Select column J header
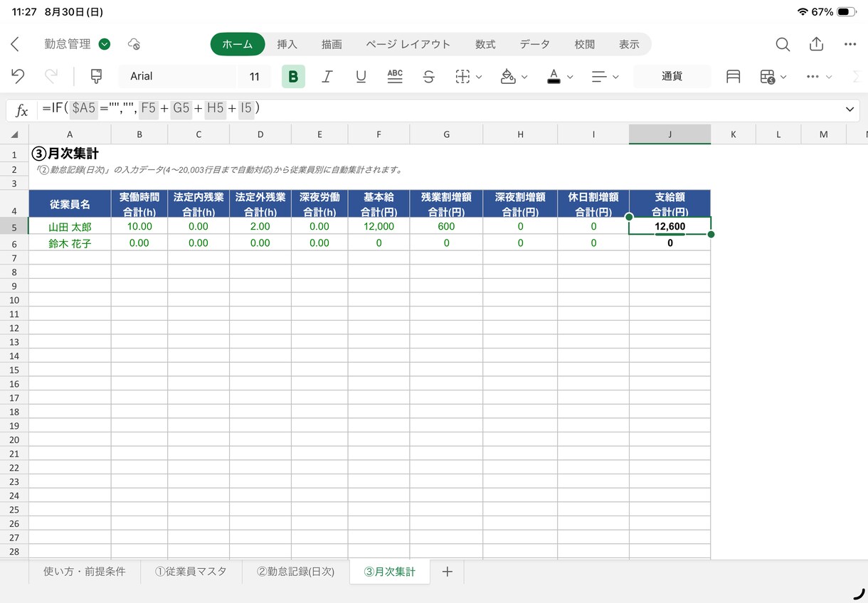 pos(669,134)
